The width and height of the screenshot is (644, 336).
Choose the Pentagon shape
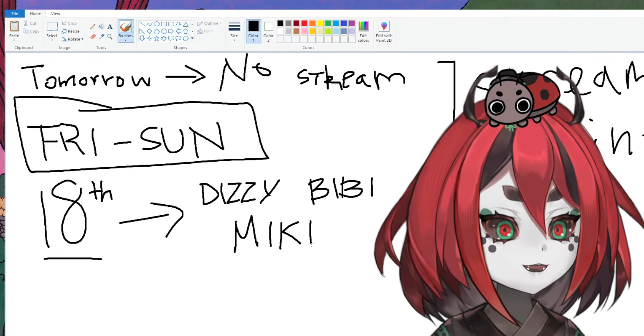156,31
